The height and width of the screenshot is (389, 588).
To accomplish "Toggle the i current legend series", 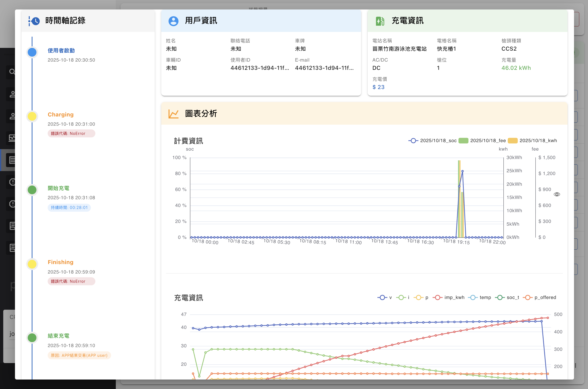I will [403, 297].
